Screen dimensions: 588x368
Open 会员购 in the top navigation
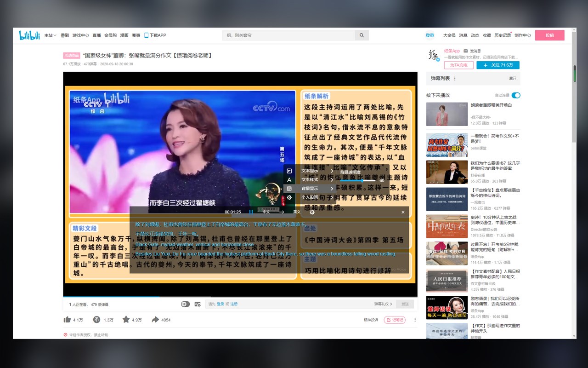110,35
